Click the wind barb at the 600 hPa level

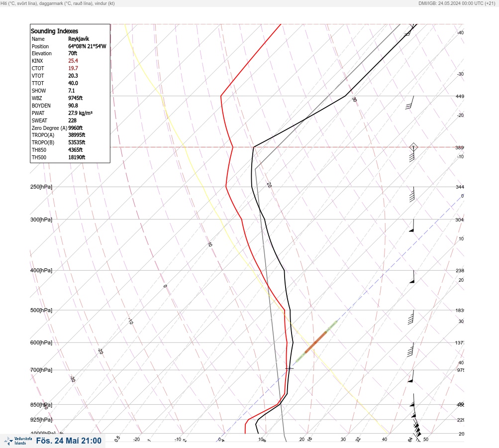(410, 349)
